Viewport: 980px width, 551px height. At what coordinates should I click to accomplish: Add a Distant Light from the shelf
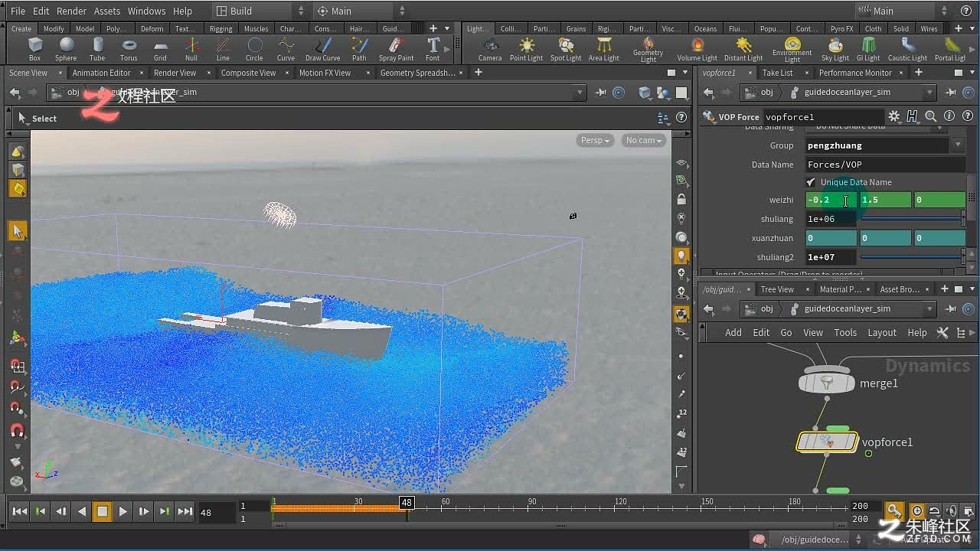[743, 49]
